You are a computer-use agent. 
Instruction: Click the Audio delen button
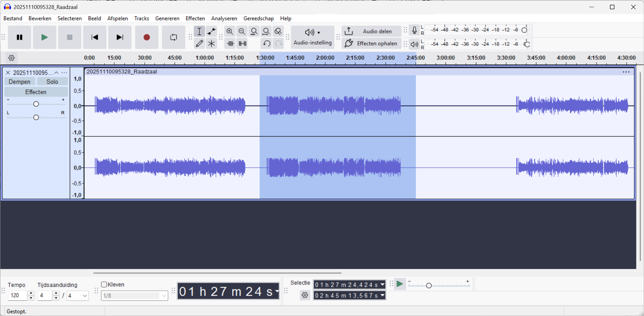point(371,31)
